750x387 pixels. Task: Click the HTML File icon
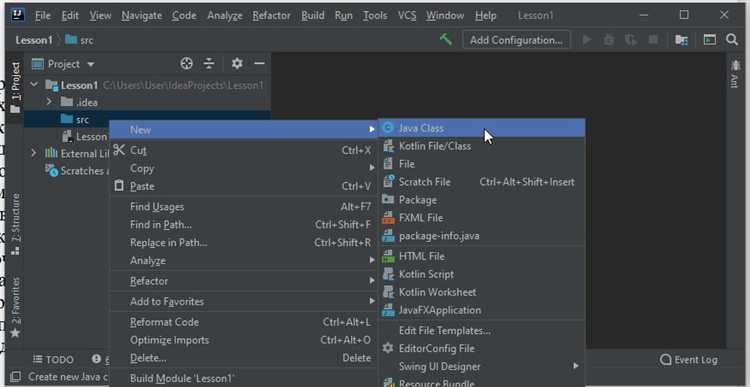(x=388, y=256)
